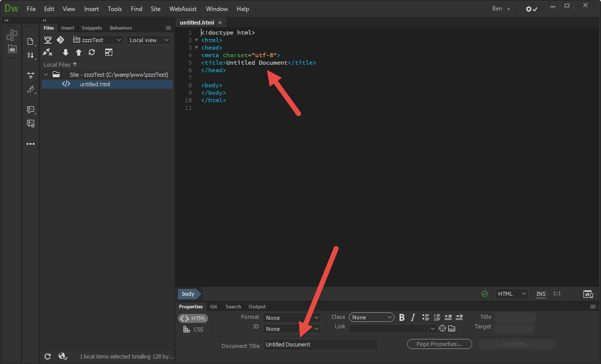Put files to remote server
Image resolution: width=601 pixels, height=364 pixels.
tap(79, 52)
